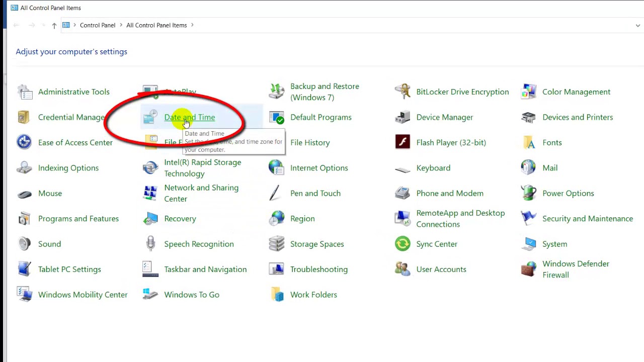Click the Device Manager icon
The width and height of the screenshot is (644, 362).
pyautogui.click(x=403, y=117)
